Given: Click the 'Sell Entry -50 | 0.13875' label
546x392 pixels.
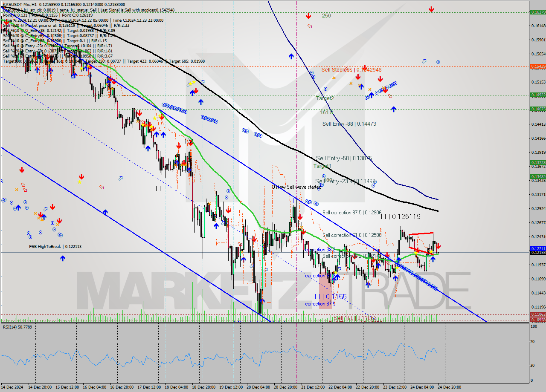Looking at the screenshot, I should (x=344, y=158).
